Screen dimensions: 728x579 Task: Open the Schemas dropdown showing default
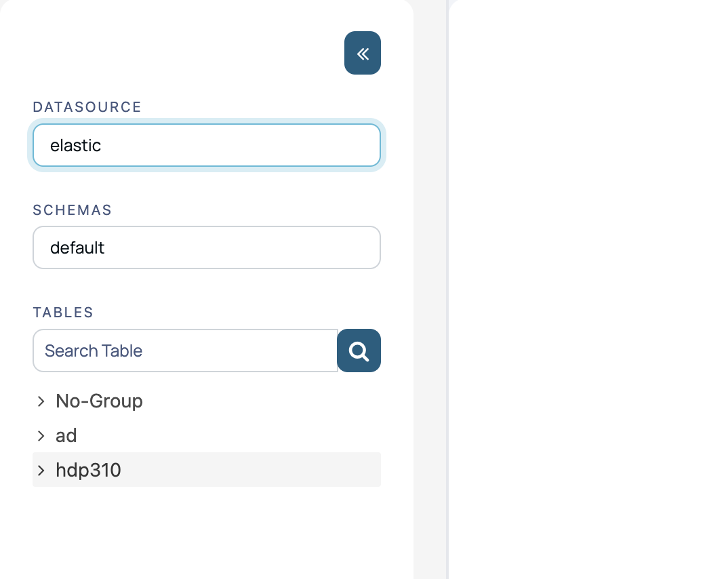pyautogui.click(x=207, y=247)
